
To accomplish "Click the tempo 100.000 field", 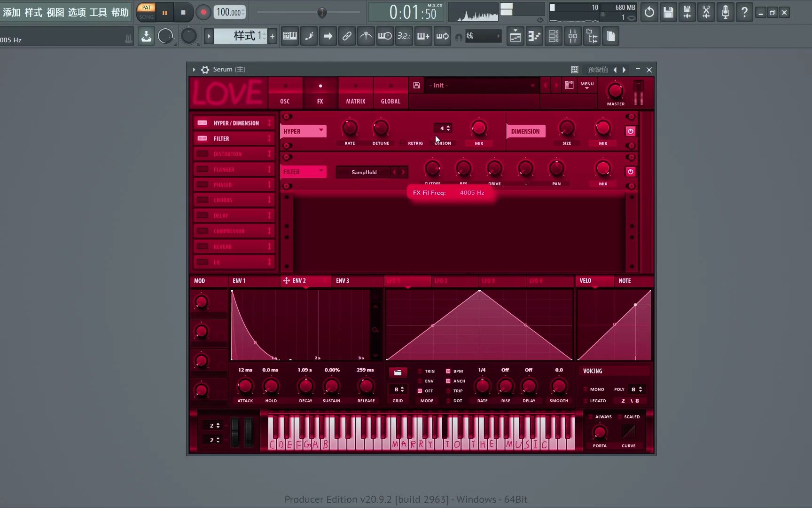I will pos(230,12).
